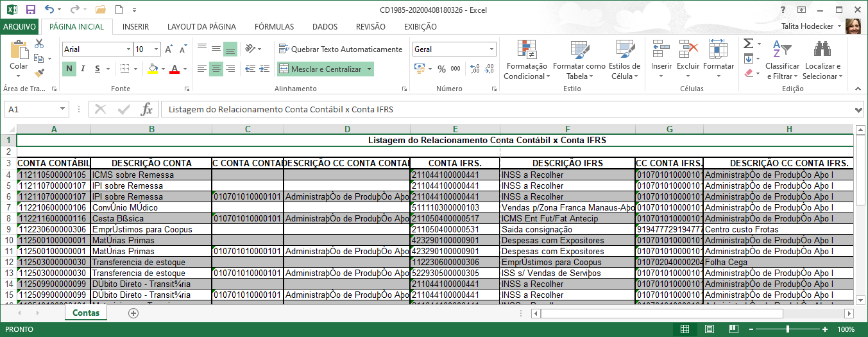Undo the last action
Image resolution: width=868 pixels, height=337 pixels.
(x=50, y=10)
